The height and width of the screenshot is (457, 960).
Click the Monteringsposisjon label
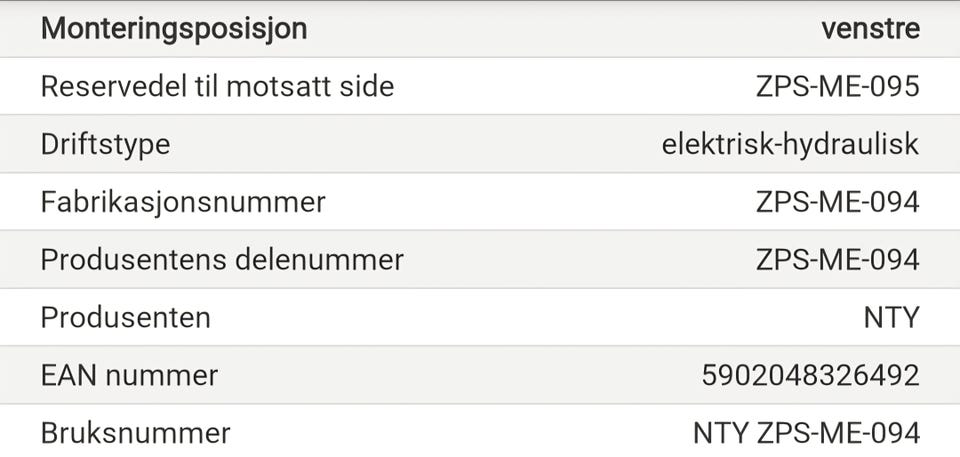[x=174, y=29]
